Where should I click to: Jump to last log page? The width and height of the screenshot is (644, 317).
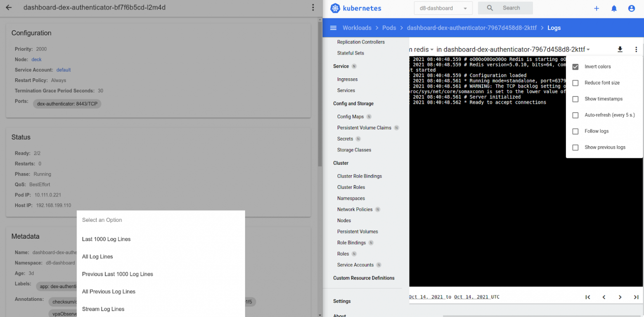pos(636,297)
